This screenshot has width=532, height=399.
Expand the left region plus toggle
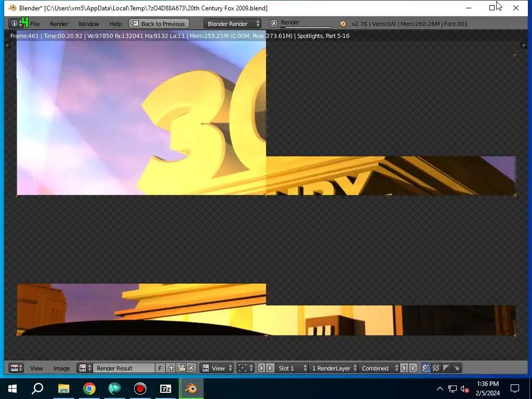pyautogui.click(x=7, y=45)
